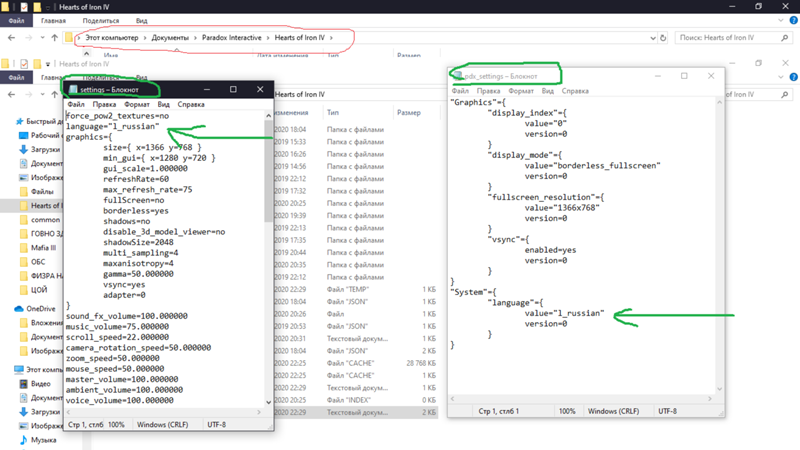Click the Up arrow in second Explorer window

55,94
